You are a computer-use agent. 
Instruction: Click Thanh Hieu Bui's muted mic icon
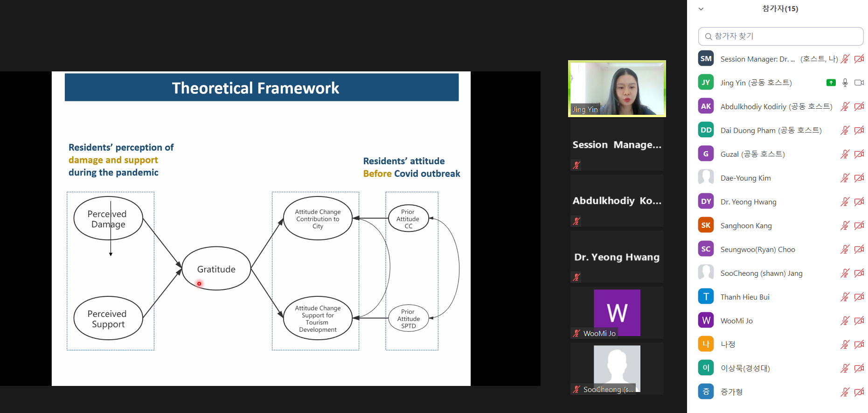coord(845,297)
